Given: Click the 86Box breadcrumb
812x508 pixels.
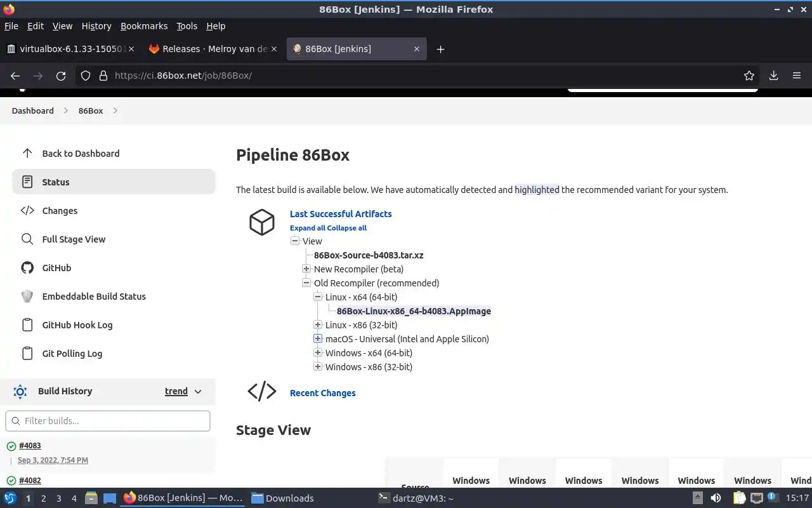Looking at the screenshot, I should [x=91, y=110].
